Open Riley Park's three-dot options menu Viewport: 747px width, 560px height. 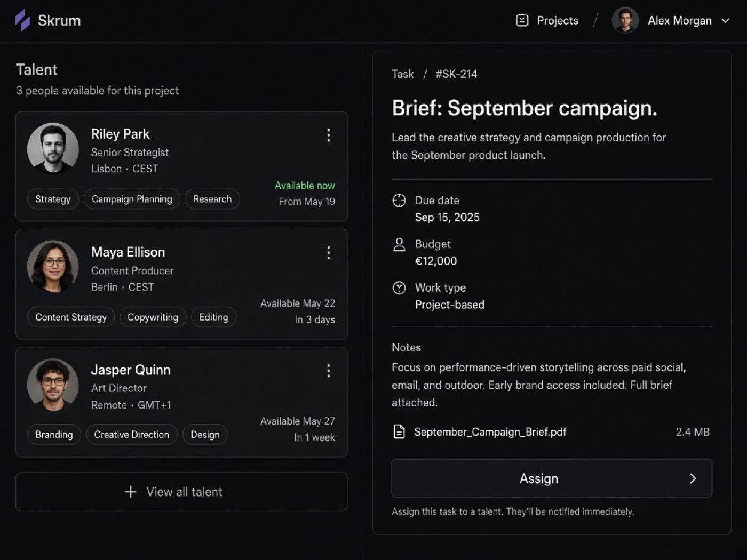(x=329, y=135)
